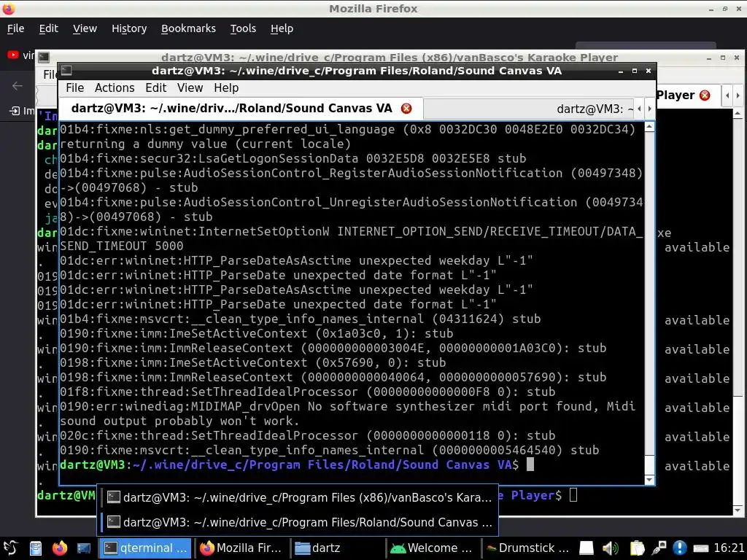Screen dimensions: 747x560
Task: Open Firefox Bookmarks menu
Action: (x=188, y=28)
